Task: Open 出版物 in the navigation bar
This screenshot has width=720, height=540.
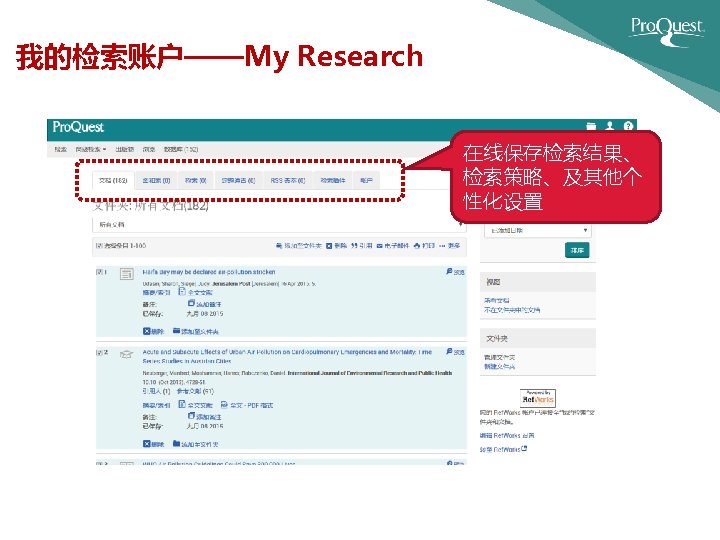Action: click(124, 149)
